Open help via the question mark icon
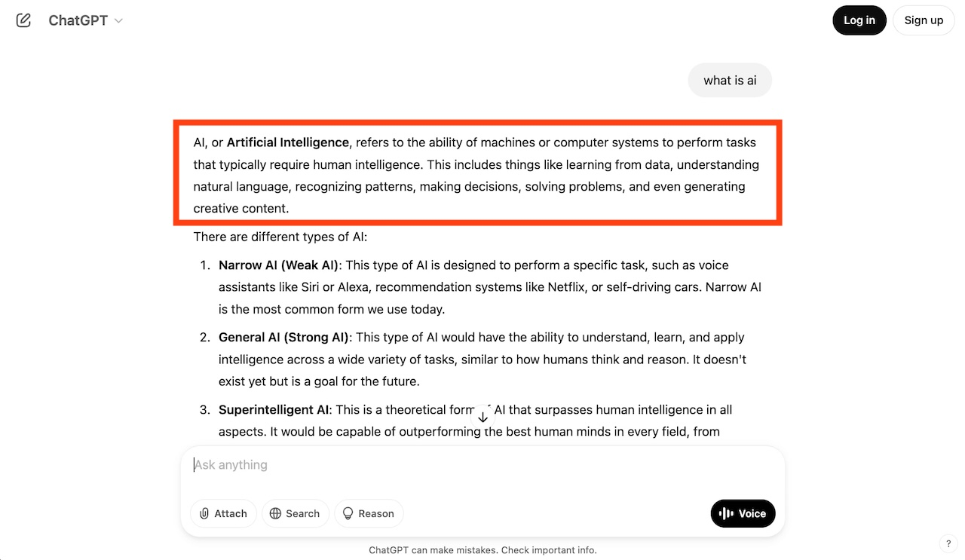The image size is (965, 560). coord(948,543)
